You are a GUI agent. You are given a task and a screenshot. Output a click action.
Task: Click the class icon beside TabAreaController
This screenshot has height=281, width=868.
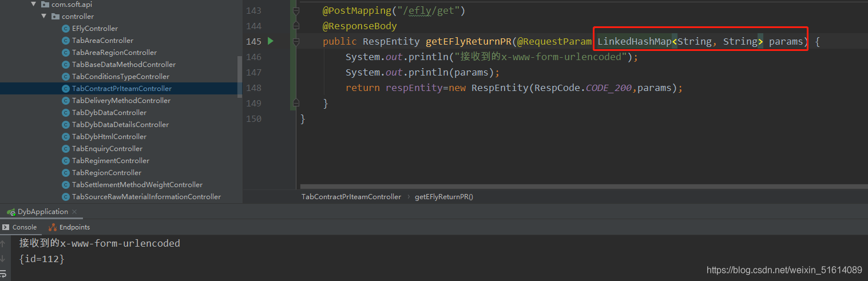pos(66,41)
